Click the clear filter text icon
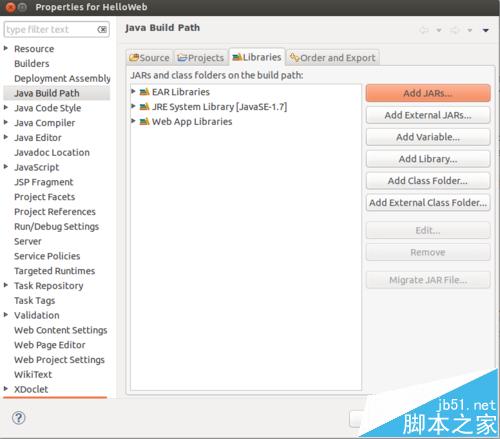Viewport: 500px width, 439px height. 102,29
